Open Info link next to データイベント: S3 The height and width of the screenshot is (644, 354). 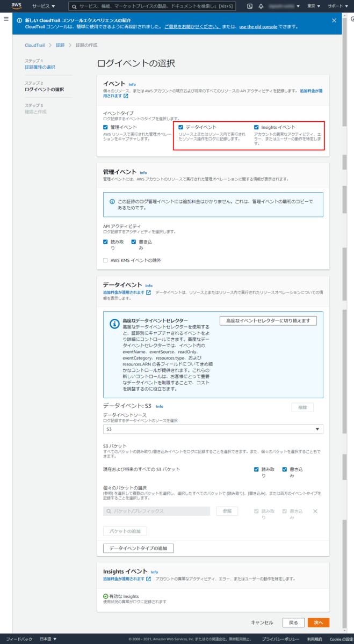pyautogui.click(x=160, y=407)
